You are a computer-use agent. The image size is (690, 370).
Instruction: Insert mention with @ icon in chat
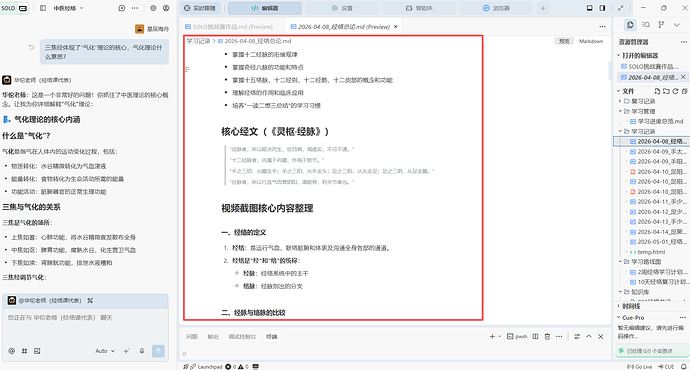[11, 351]
